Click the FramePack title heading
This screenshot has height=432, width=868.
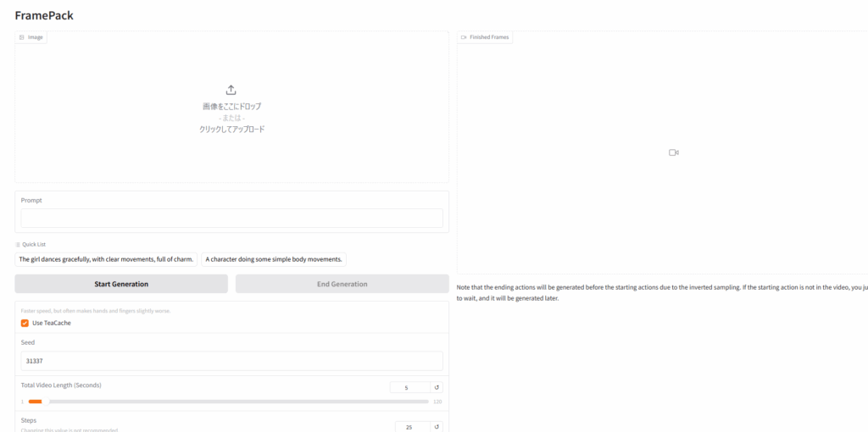[x=44, y=15]
